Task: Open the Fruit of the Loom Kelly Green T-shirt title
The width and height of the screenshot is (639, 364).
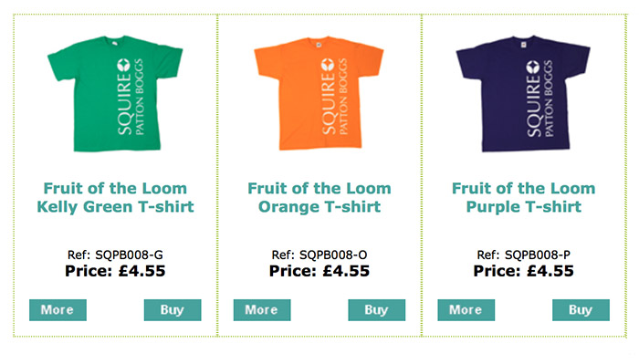Action: [115, 197]
